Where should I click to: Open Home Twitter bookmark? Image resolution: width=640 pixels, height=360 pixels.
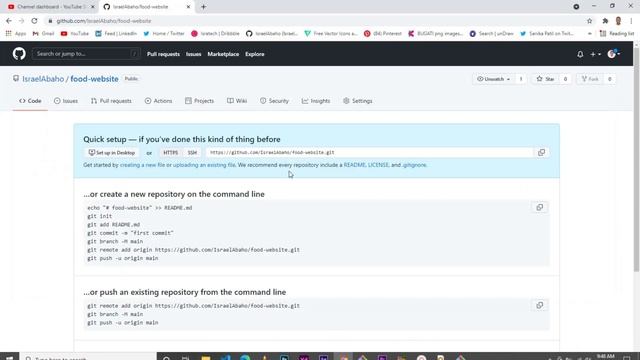[x=164, y=33]
